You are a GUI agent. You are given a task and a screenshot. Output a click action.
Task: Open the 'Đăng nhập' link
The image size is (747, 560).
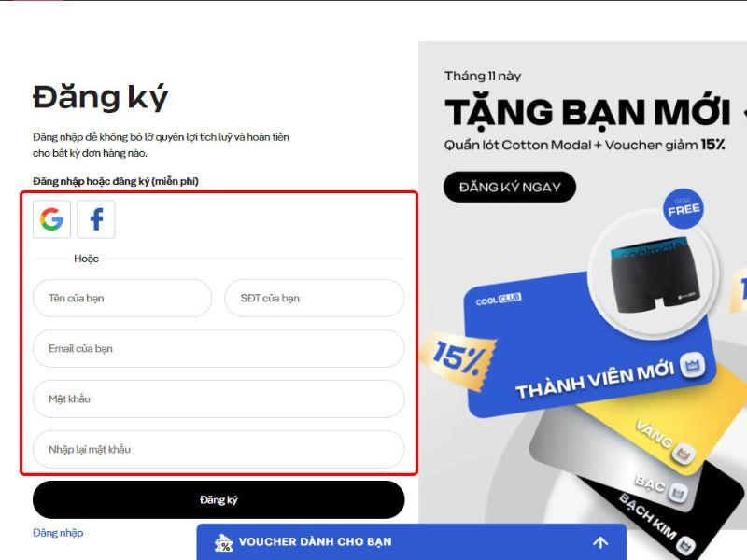[58, 533]
